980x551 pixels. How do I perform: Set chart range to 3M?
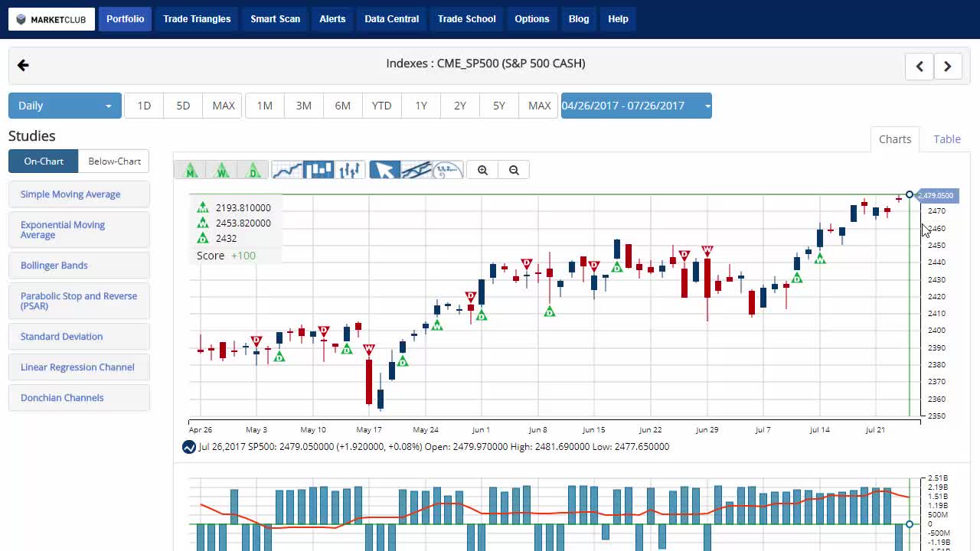304,106
